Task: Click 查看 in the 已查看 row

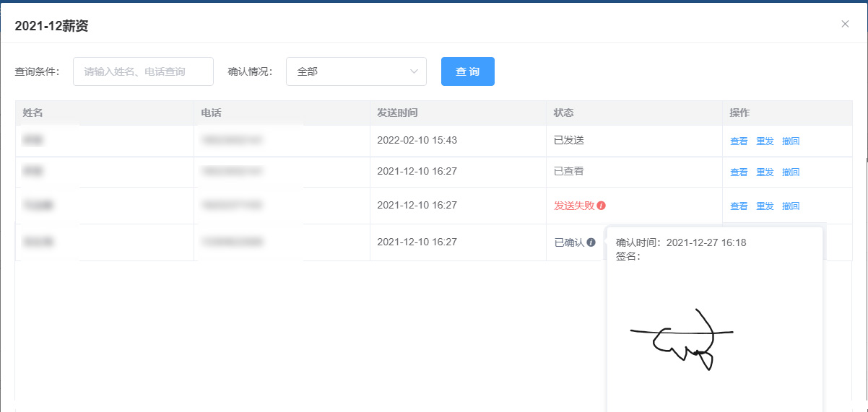Action: (x=739, y=172)
